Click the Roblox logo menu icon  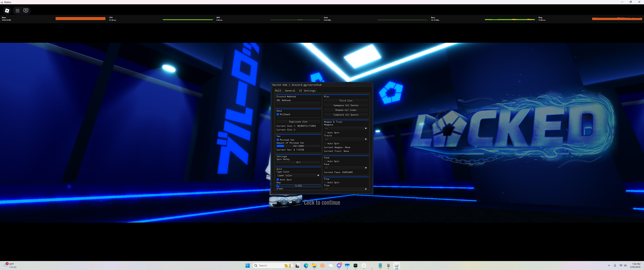pos(7,10)
